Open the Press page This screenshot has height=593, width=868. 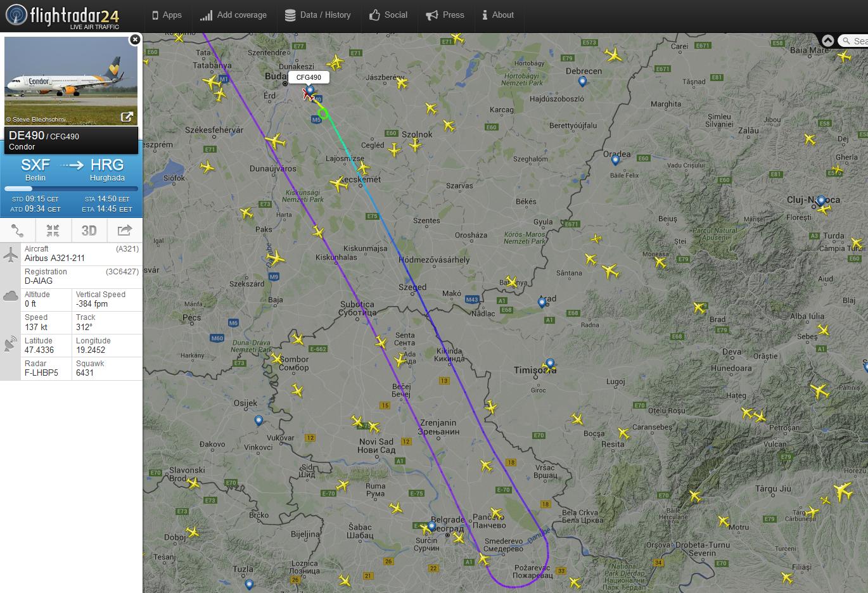pyautogui.click(x=445, y=15)
